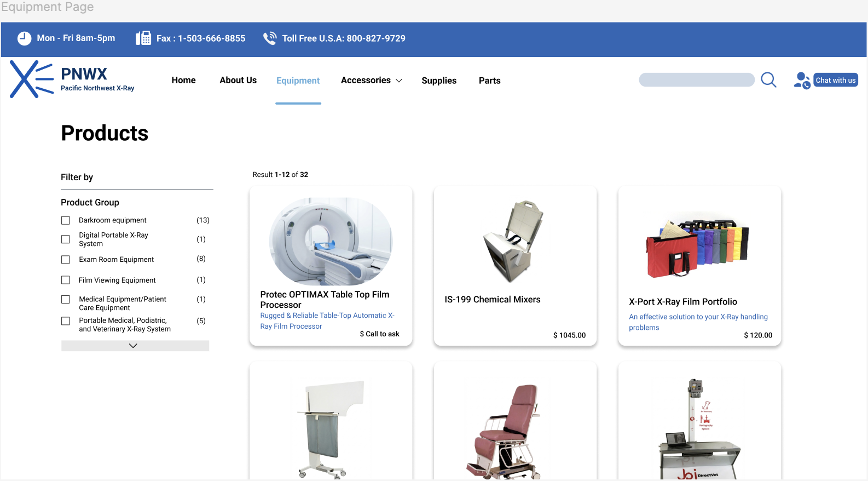Check Portable Medical, Podiatric, Veterinary X-Ray filter
Viewport: 868px width, 481px height.
[x=66, y=321]
